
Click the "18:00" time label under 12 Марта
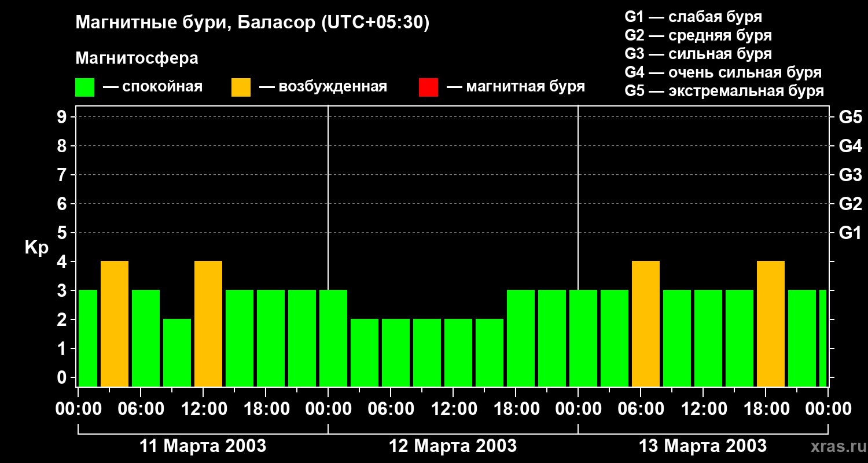(516, 409)
